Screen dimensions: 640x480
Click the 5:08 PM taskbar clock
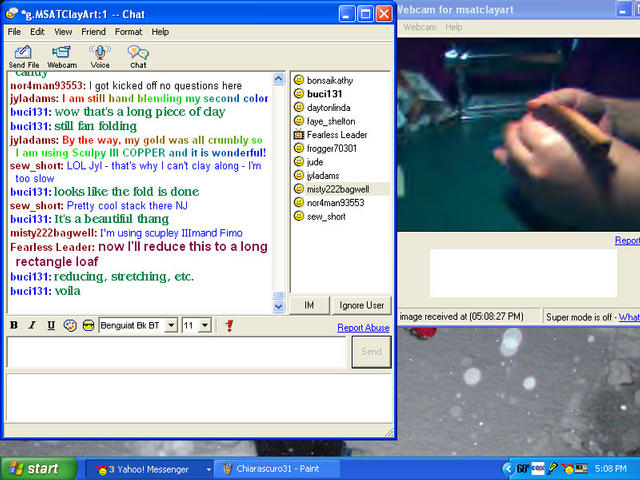pos(611,469)
